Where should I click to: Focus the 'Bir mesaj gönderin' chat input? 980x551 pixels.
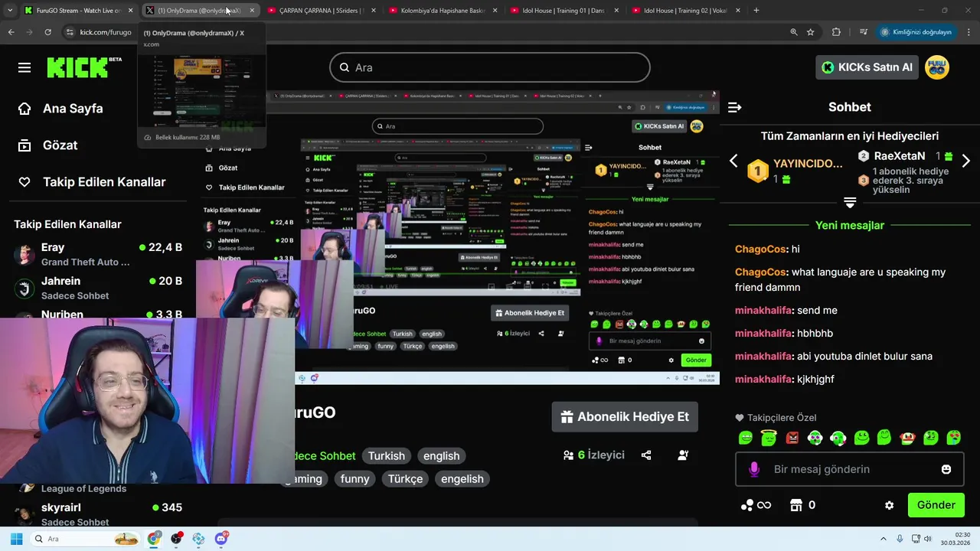[850, 469]
